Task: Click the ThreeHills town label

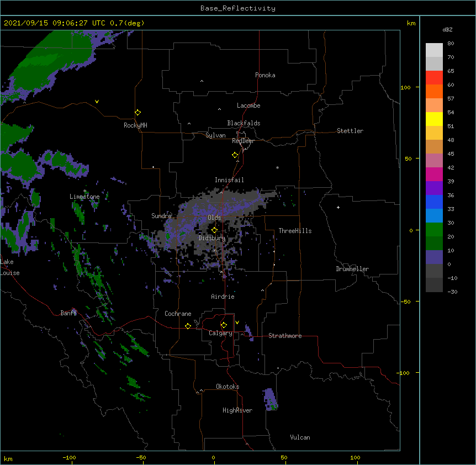Action: click(x=295, y=231)
